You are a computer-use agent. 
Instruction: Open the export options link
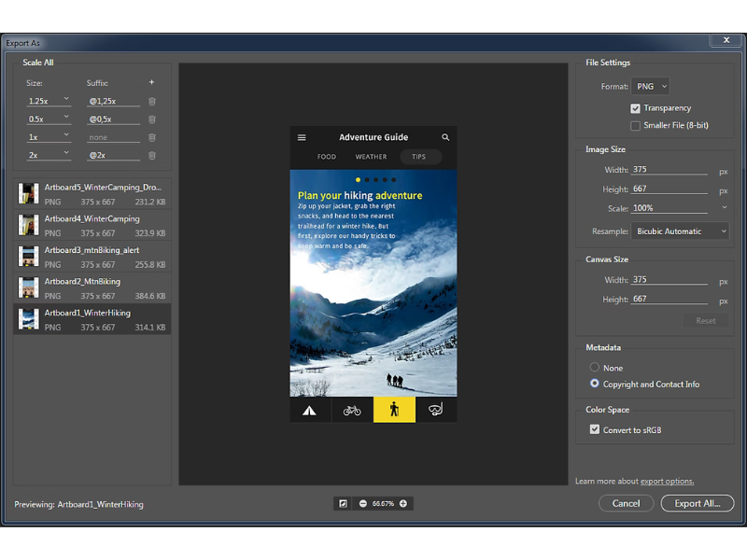[x=667, y=482]
